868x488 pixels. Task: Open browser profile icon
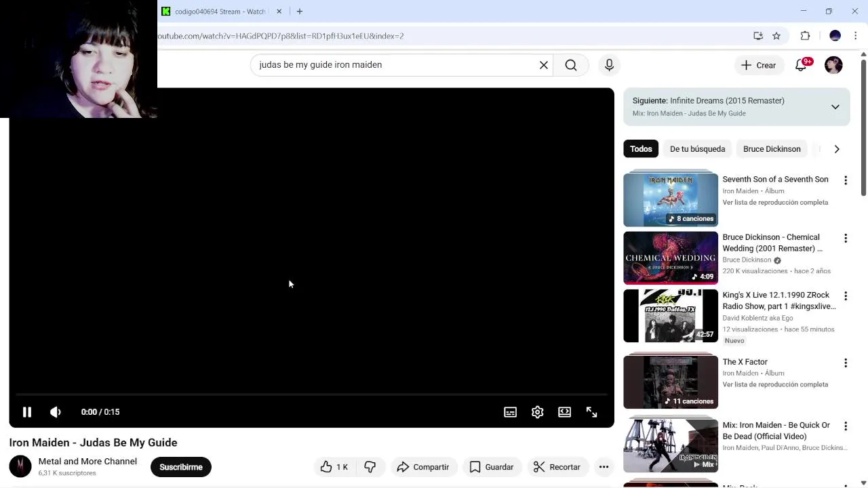(835, 36)
